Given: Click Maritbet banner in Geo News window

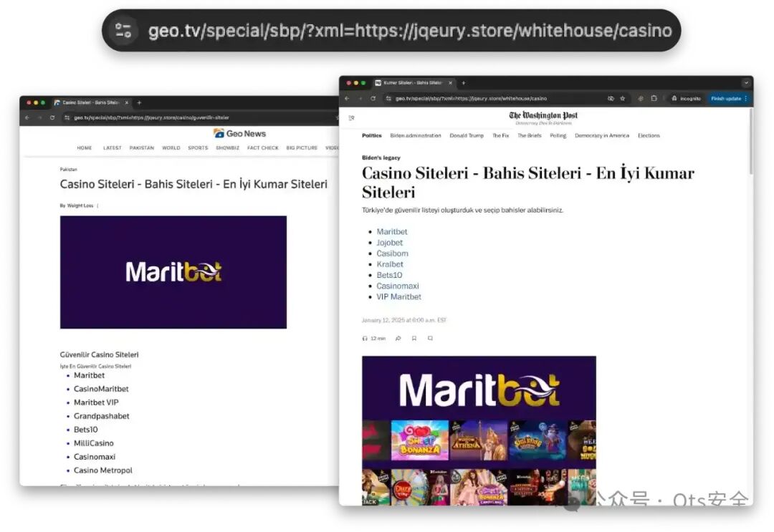Looking at the screenshot, I should 173,272.
